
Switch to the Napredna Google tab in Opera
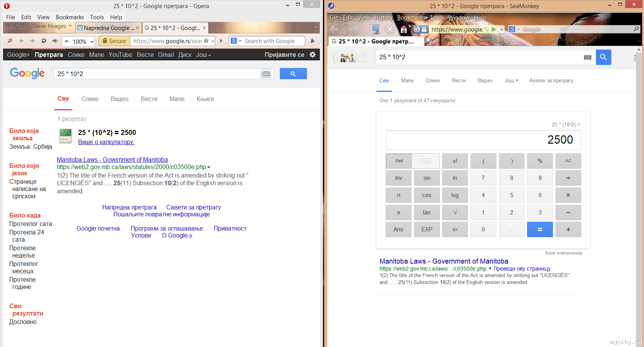pyautogui.click(x=108, y=28)
